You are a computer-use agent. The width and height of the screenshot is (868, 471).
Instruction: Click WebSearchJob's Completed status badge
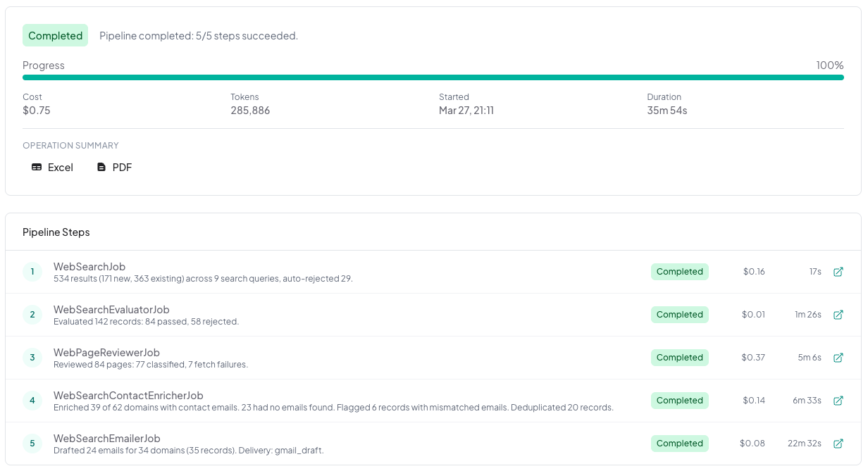[x=679, y=272]
